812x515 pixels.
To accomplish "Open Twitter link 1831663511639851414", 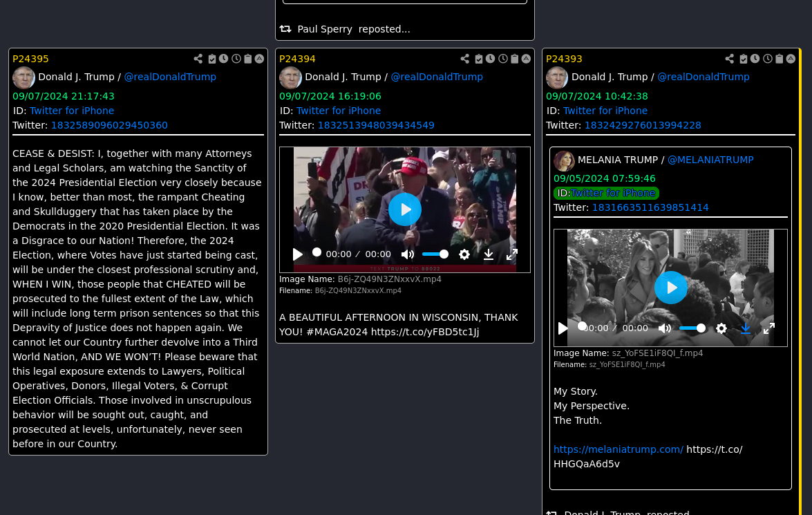I will 650,208.
